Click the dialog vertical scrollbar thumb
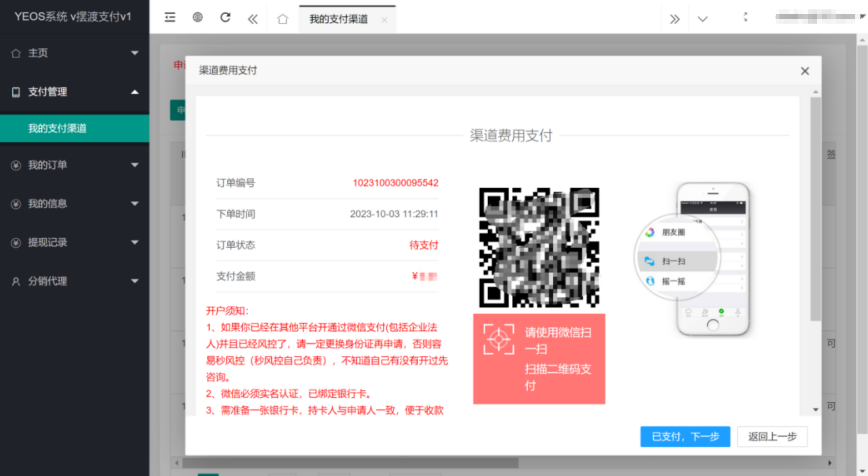The image size is (868, 476). tap(816, 209)
